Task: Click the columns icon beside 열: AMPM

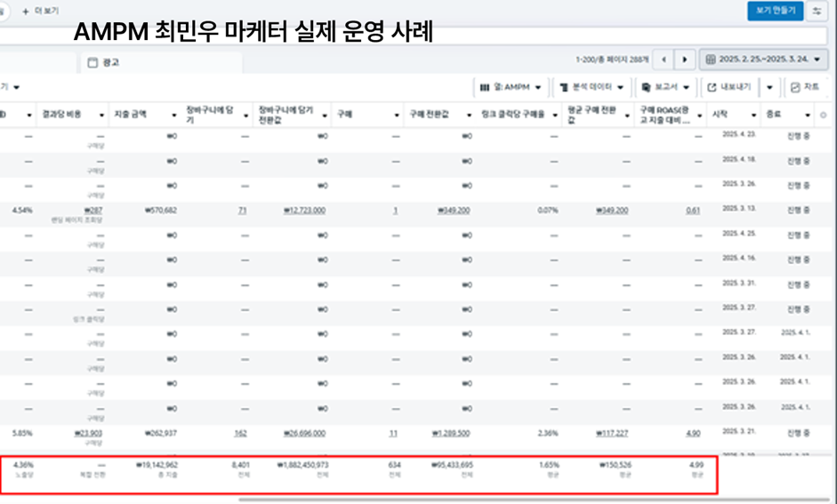Action: tap(485, 87)
